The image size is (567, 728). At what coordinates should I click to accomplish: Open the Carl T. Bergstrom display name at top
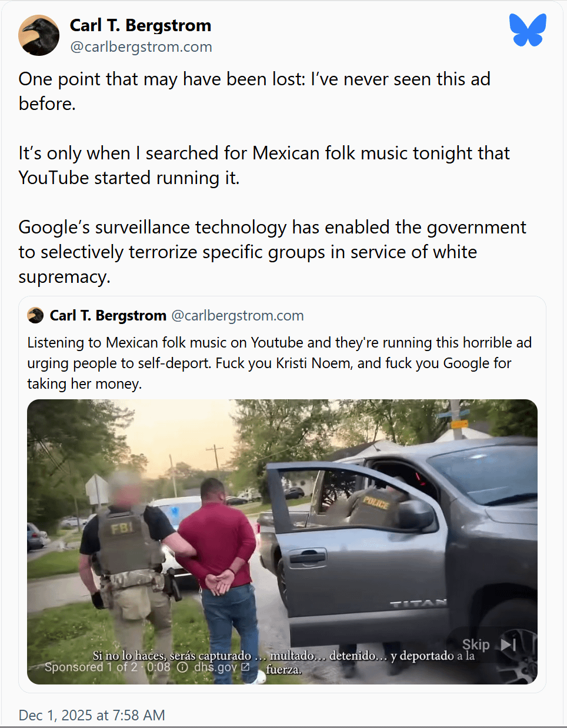[x=141, y=25]
